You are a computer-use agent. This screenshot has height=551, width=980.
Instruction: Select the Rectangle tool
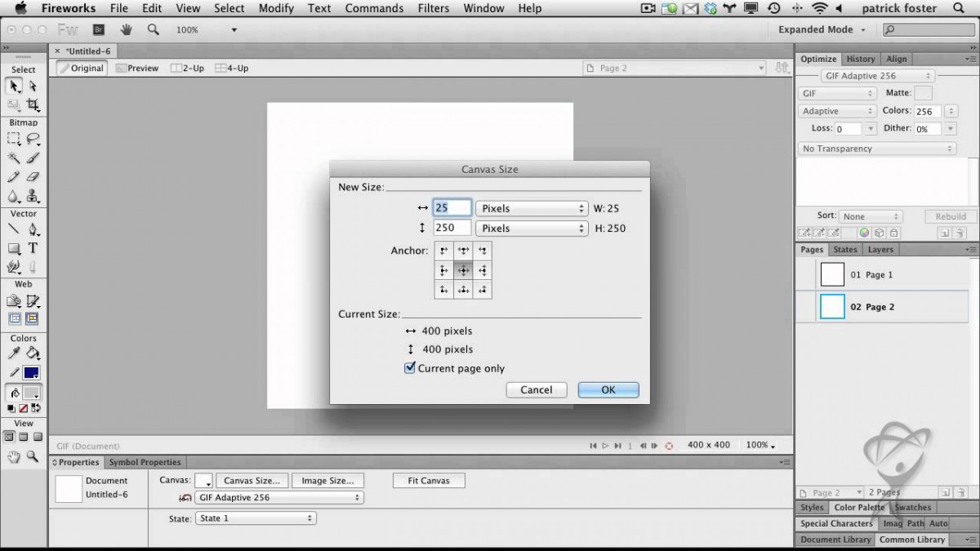point(15,248)
